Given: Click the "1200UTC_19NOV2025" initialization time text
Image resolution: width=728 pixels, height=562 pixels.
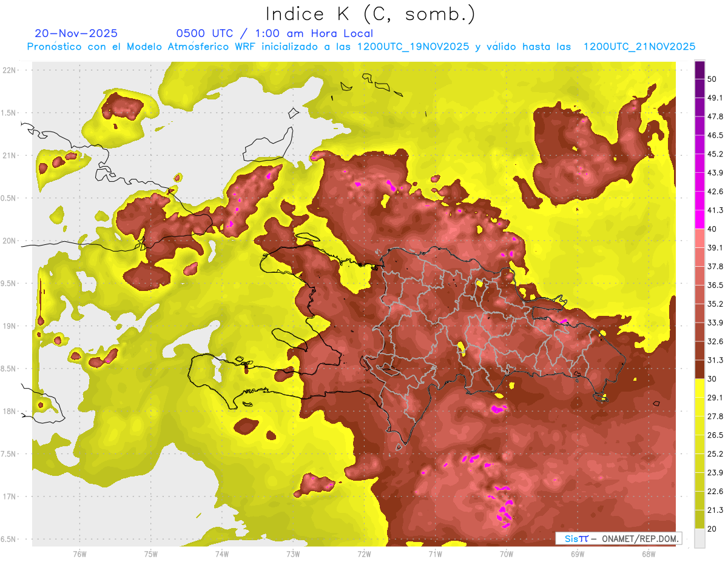Looking at the screenshot, I should click(413, 47).
